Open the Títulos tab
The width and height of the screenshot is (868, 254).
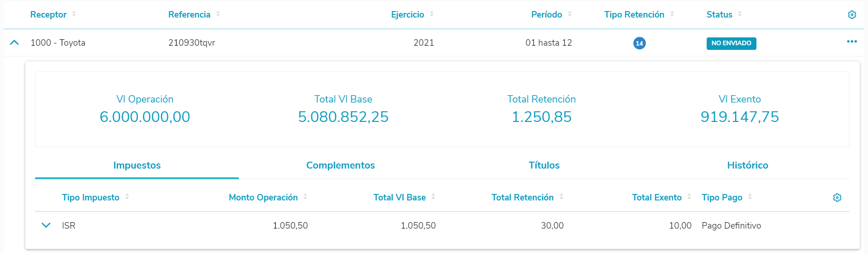544,165
